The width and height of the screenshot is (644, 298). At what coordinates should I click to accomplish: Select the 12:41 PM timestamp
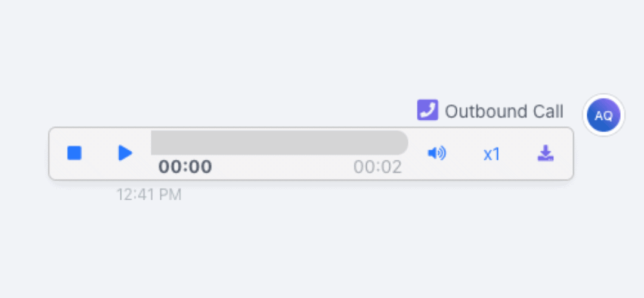pyautogui.click(x=148, y=194)
